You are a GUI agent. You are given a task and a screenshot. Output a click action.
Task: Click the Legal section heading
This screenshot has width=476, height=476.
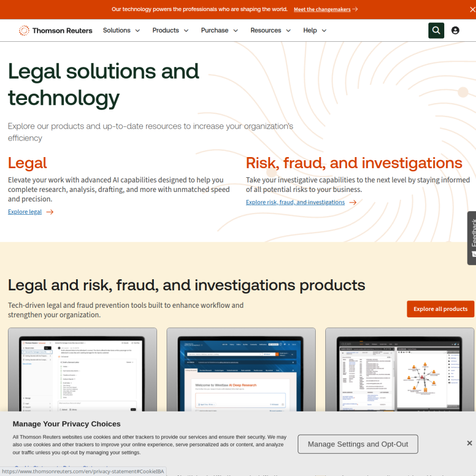[x=28, y=163]
